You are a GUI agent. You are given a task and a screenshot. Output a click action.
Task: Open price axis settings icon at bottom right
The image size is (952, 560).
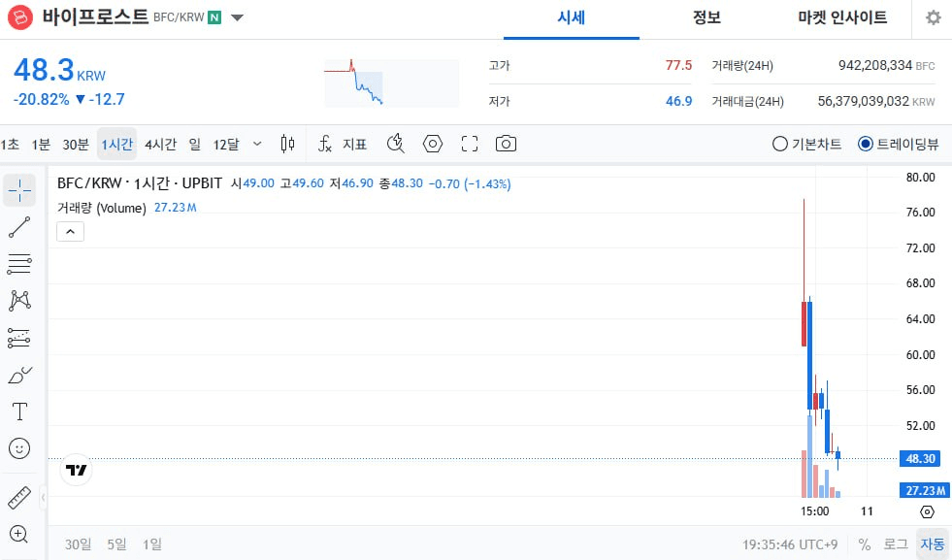[927, 512]
